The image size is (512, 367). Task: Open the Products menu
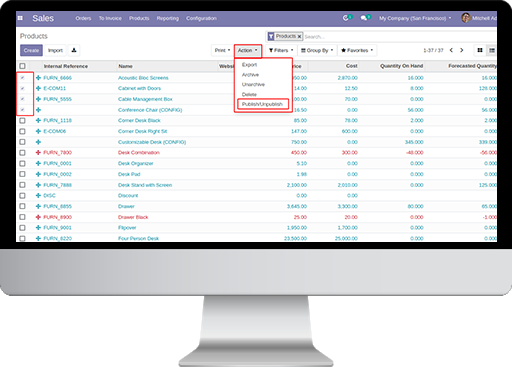139,18
